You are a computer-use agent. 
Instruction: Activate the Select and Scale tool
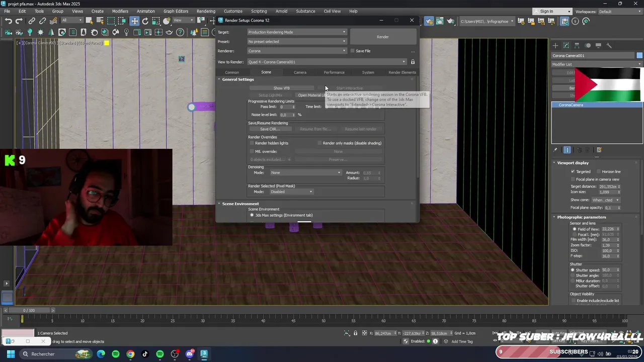point(156,21)
